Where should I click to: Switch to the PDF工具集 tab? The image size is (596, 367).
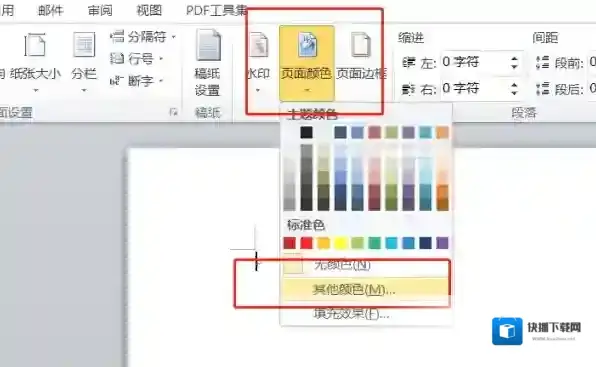[217, 10]
